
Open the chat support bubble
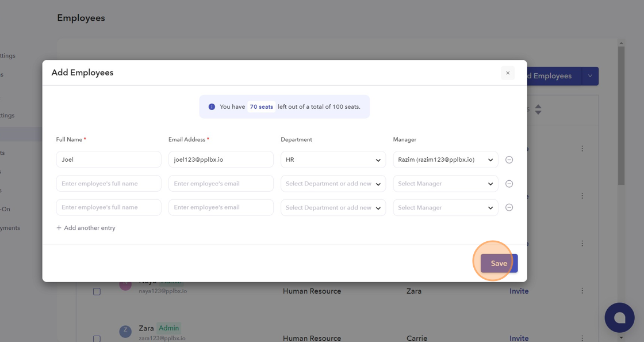tap(619, 317)
